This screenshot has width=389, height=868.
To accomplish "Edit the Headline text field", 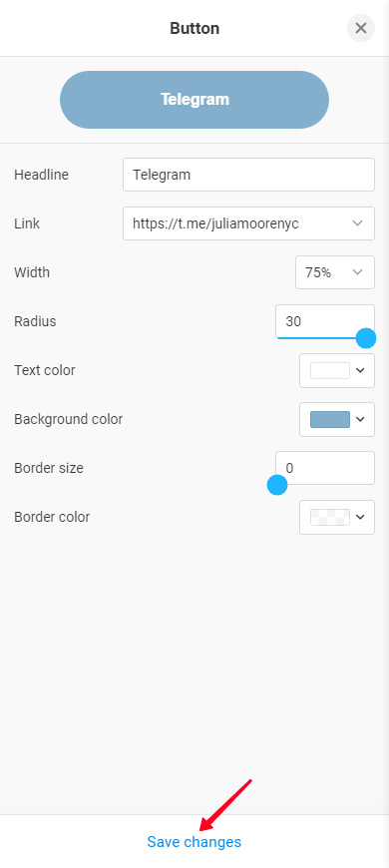I will pyautogui.click(x=248, y=175).
